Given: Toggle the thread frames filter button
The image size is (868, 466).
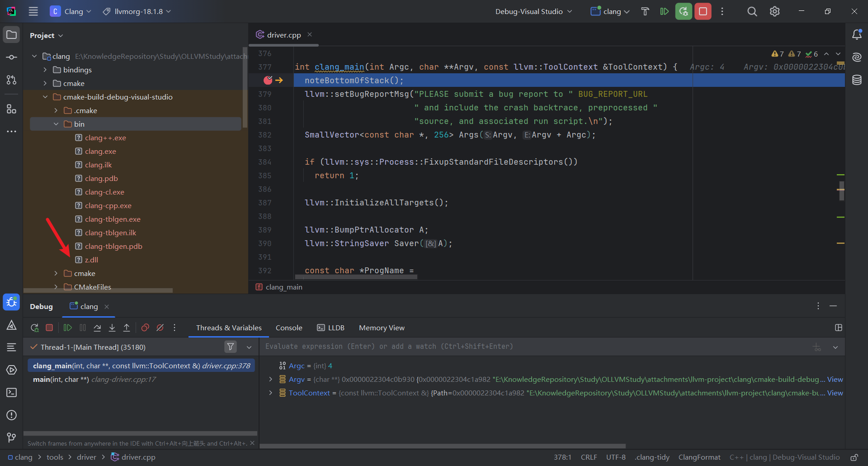Looking at the screenshot, I should coord(231,347).
